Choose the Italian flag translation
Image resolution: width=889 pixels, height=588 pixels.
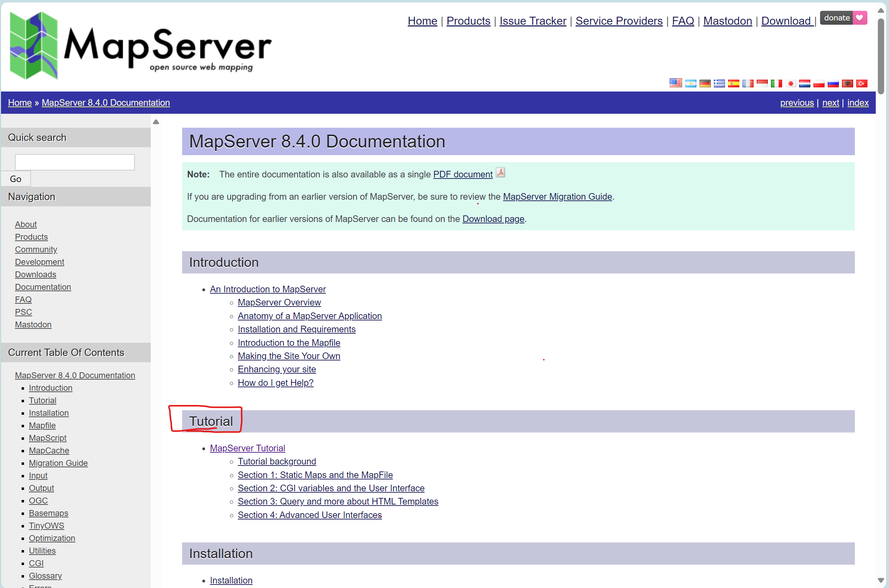(x=776, y=83)
